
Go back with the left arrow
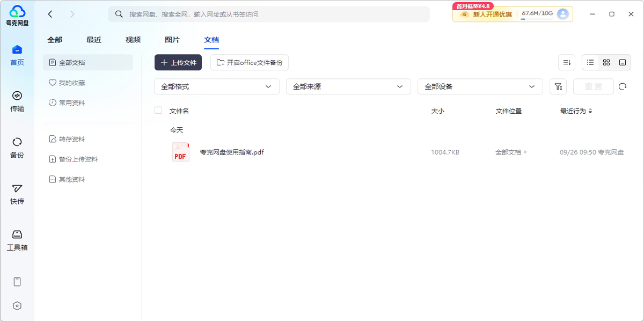(50, 14)
